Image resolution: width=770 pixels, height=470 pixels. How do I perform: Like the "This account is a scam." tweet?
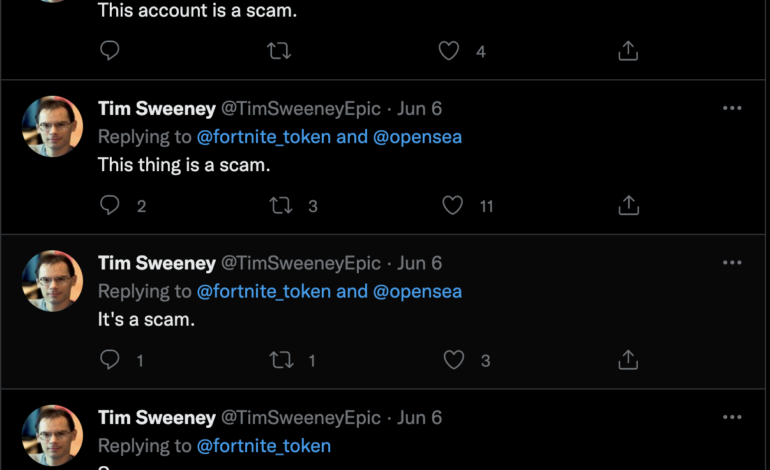click(449, 50)
